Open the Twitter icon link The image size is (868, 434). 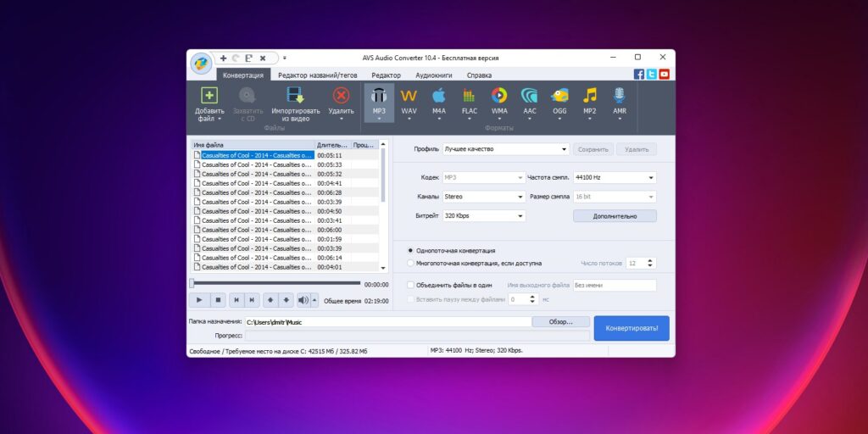tap(652, 75)
